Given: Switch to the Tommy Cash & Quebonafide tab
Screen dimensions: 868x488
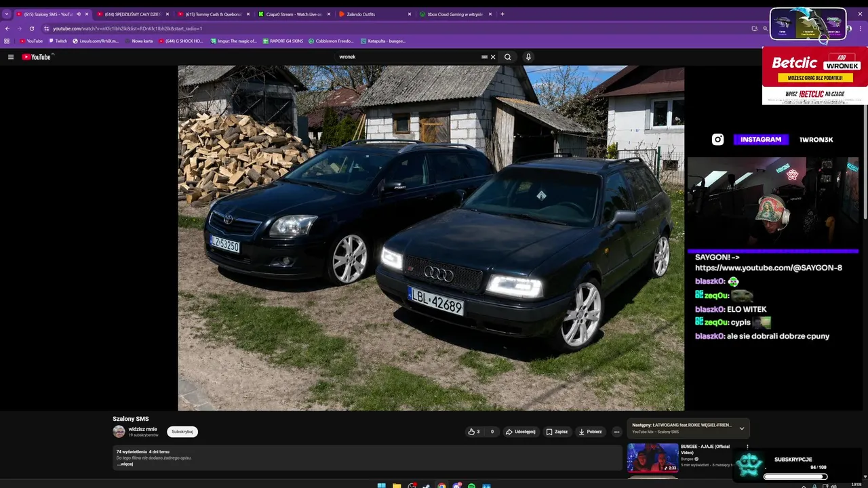Looking at the screenshot, I should (x=214, y=14).
